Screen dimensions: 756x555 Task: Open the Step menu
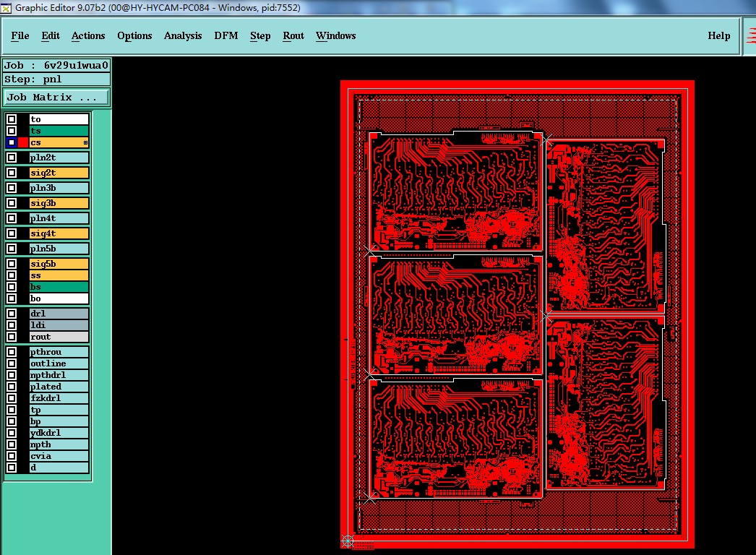coord(260,35)
